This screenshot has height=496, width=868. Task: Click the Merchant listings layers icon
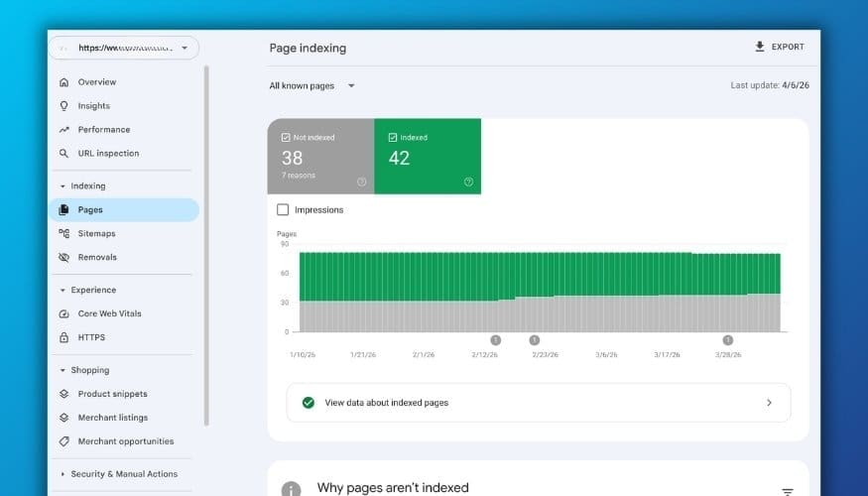coord(64,418)
